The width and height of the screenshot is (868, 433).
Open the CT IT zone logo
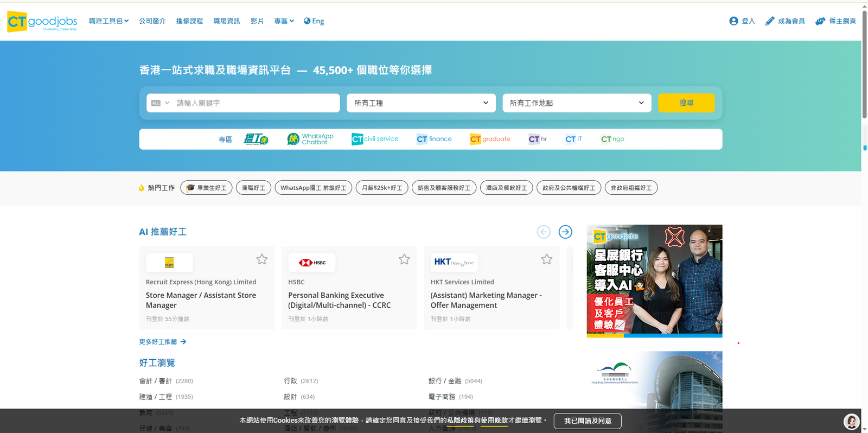573,139
